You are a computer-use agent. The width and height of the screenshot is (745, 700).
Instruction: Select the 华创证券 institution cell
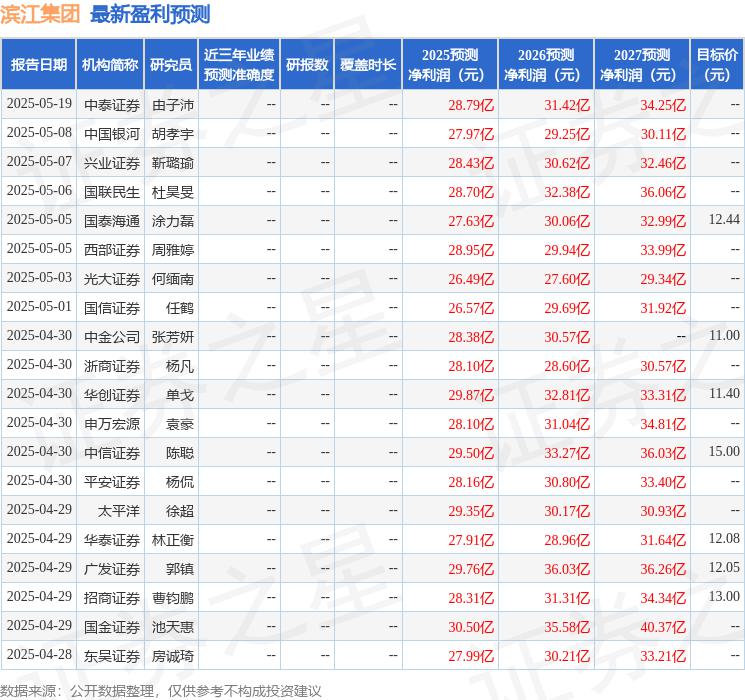point(112,395)
